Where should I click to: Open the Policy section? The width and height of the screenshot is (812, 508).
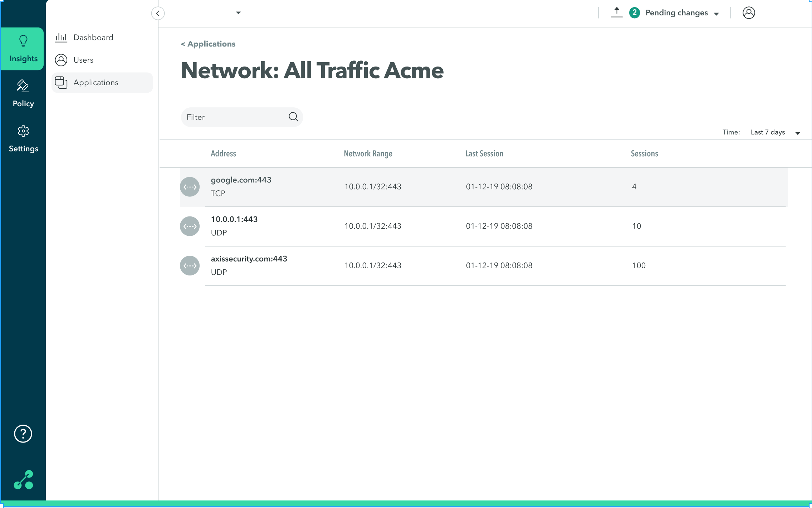(x=23, y=94)
